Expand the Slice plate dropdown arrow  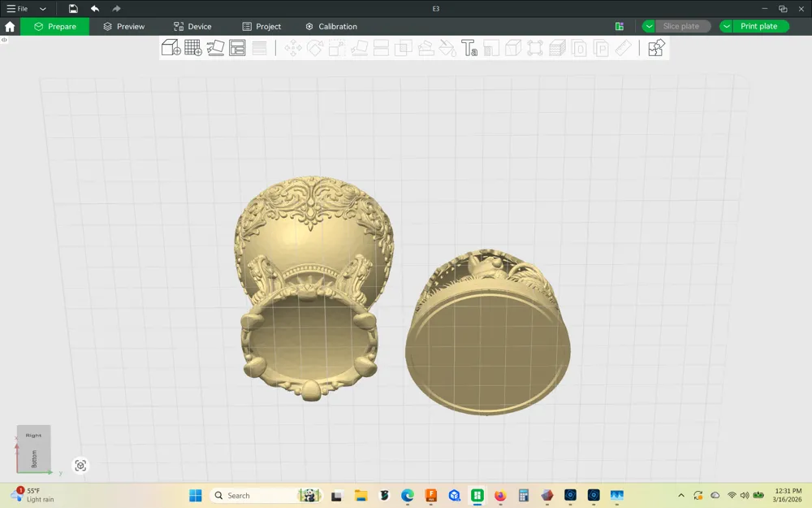[x=648, y=27]
